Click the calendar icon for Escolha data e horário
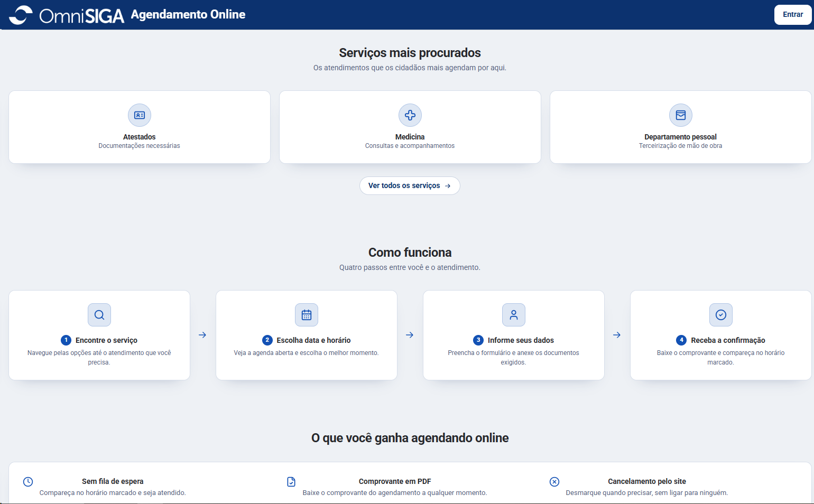814x504 pixels. tap(307, 315)
